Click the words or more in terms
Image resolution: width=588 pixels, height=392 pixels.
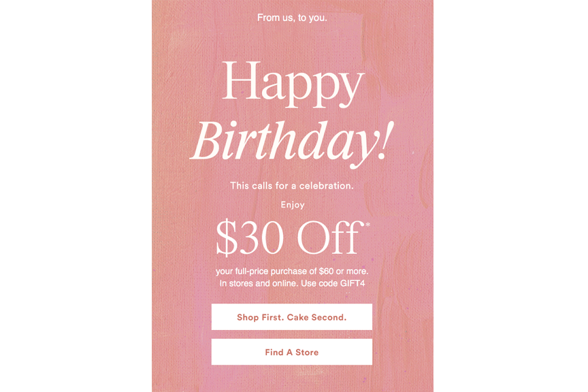point(352,272)
